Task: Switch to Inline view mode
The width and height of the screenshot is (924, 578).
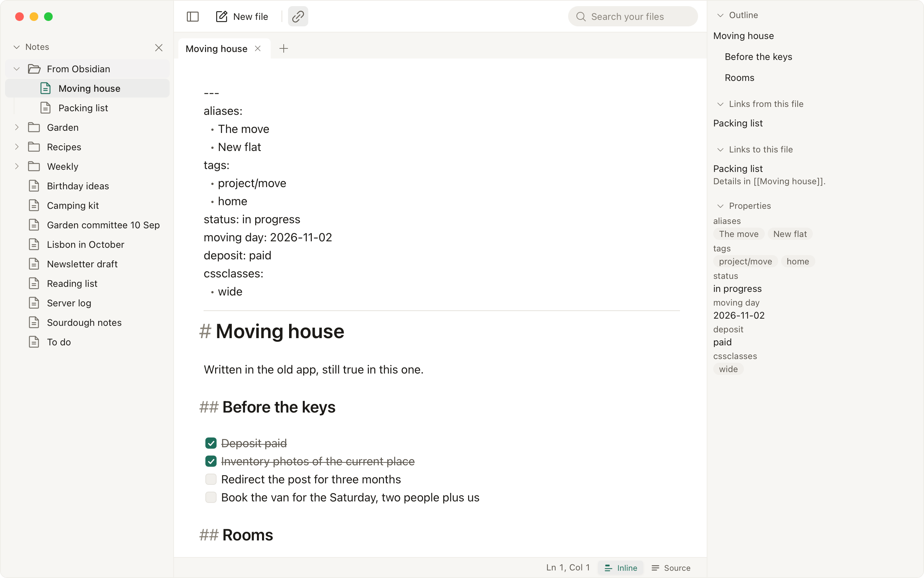Action: point(620,568)
